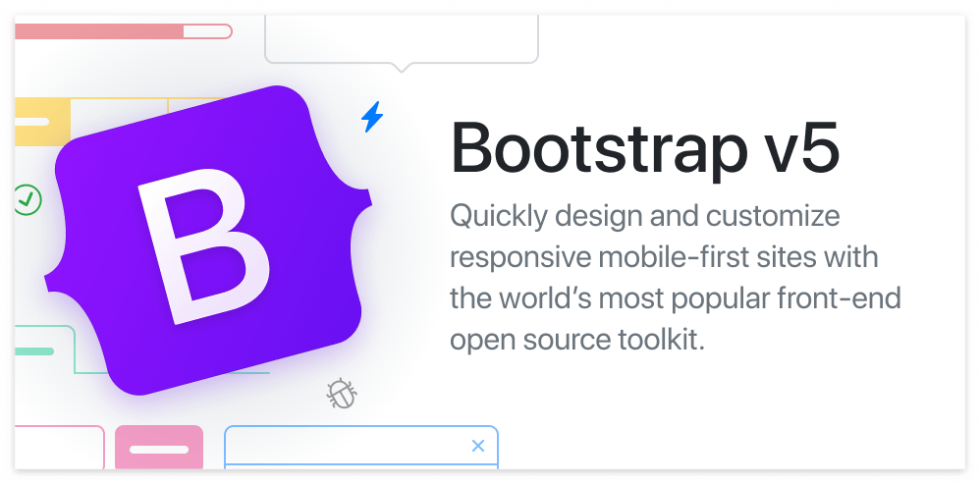The image size is (980, 484).
Task: Click the pink button with white bar
Action: [159, 447]
